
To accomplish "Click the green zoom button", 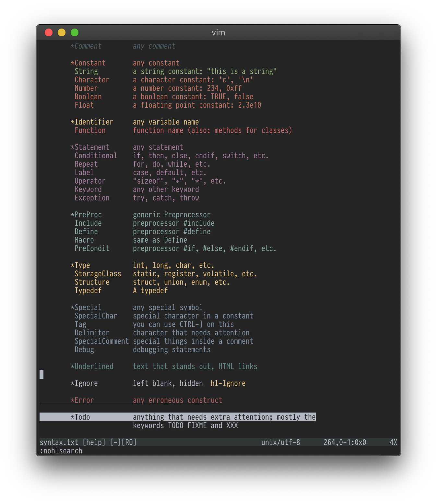I will [x=75, y=32].
